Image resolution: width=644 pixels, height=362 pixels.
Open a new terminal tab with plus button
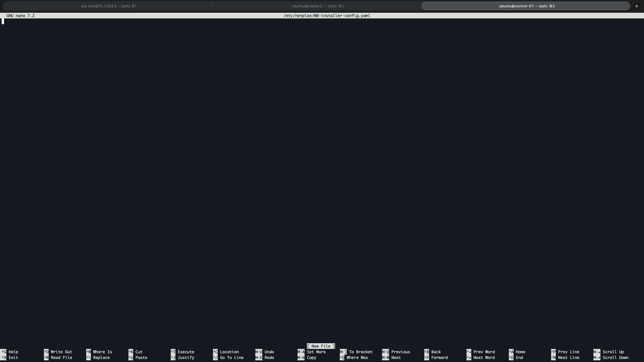[637, 6]
